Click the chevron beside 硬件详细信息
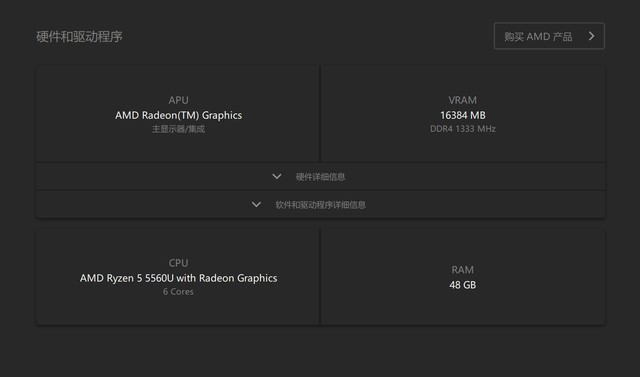The image size is (640, 377). 277,177
